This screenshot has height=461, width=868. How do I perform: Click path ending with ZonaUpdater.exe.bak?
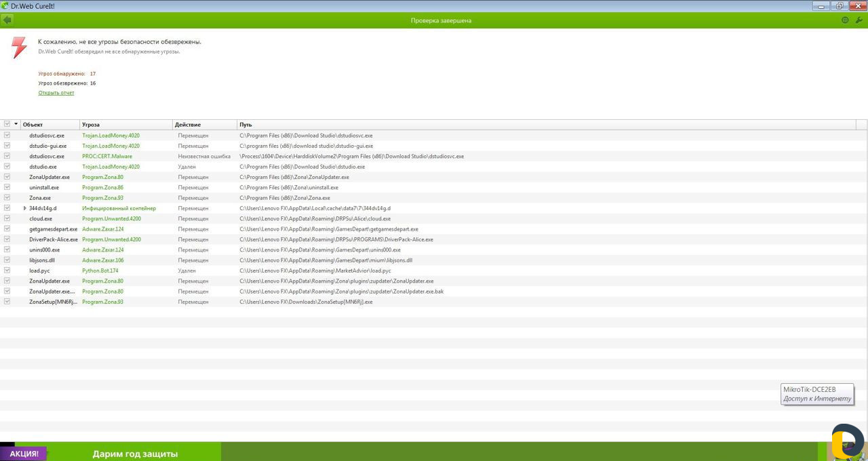[342, 292]
